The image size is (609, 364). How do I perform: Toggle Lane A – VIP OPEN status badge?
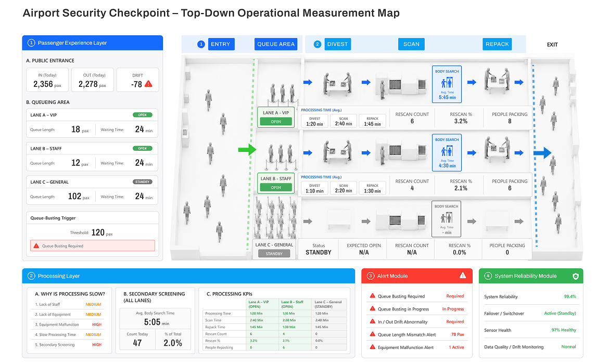click(x=143, y=115)
